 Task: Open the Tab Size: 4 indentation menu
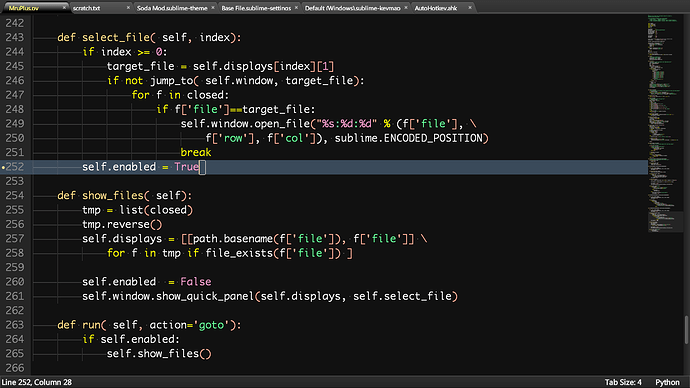coord(623,382)
